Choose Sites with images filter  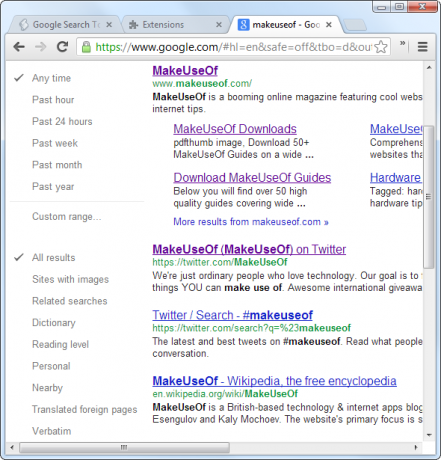click(x=70, y=279)
